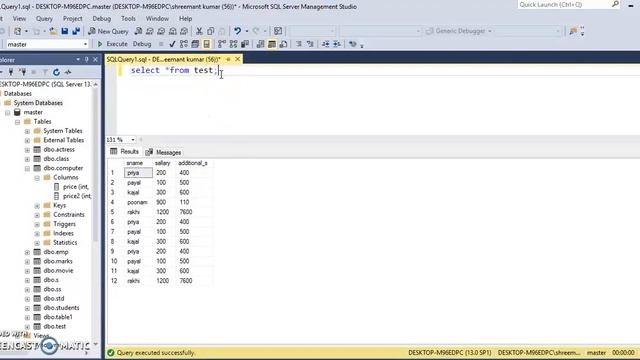The height and width of the screenshot is (360, 640).
Task: Click the Undo arrow icon
Action: coord(237,31)
